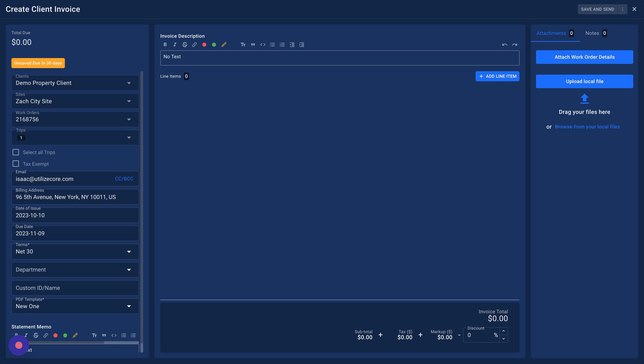Enable the Tax Exempt checkbox

[16, 164]
